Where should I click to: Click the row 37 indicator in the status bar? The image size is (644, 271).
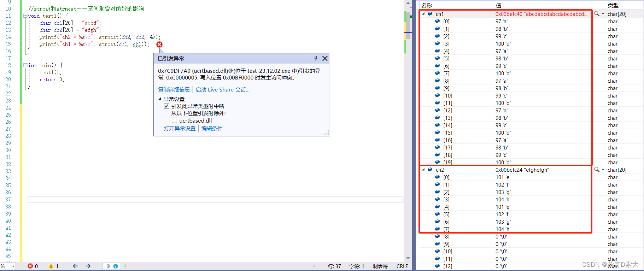[334, 266]
